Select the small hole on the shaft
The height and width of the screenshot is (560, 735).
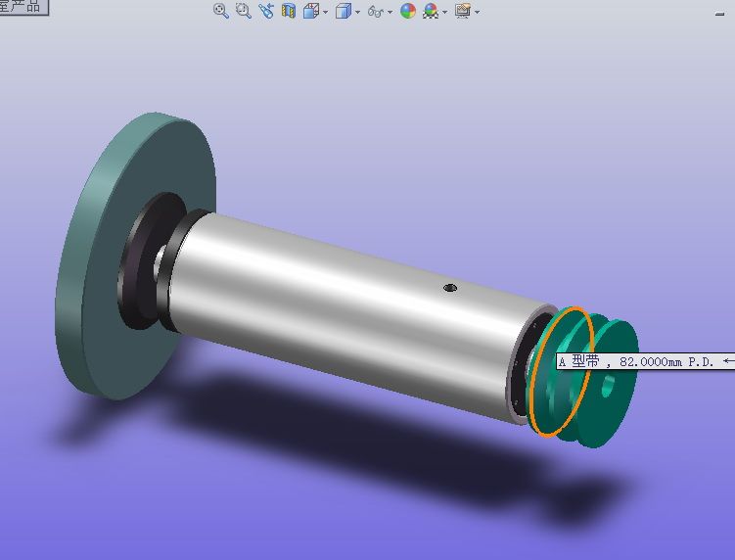click(x=450, y=288)
